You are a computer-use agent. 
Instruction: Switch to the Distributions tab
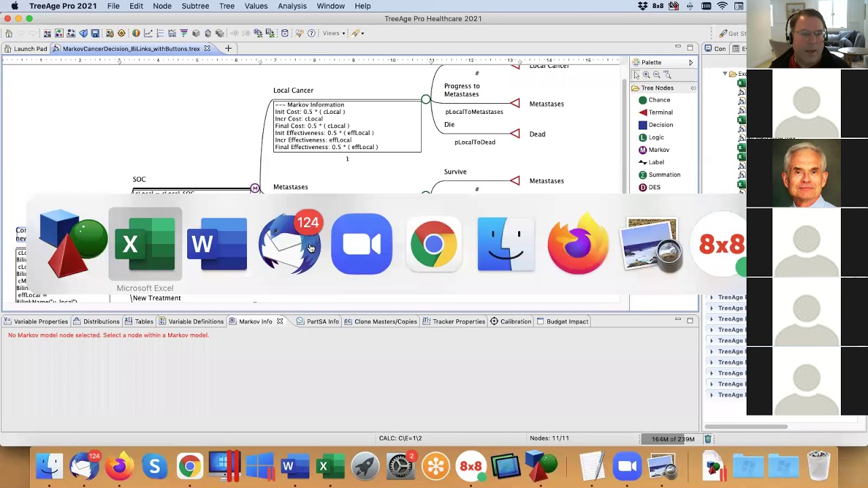point(96,321)
